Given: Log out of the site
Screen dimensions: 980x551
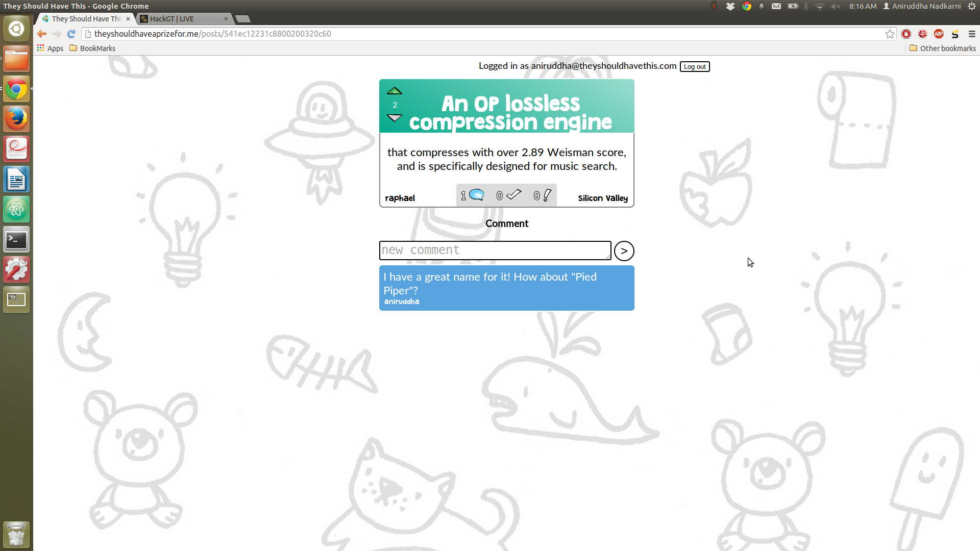Looking at the screenshot, I should 694,67.
